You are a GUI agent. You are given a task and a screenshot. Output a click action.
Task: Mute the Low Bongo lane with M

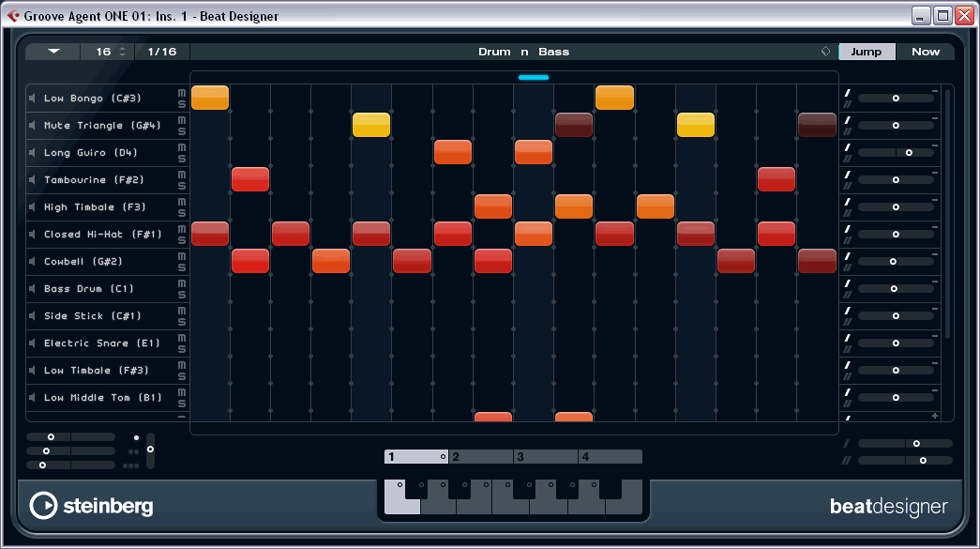click(181, 93)
